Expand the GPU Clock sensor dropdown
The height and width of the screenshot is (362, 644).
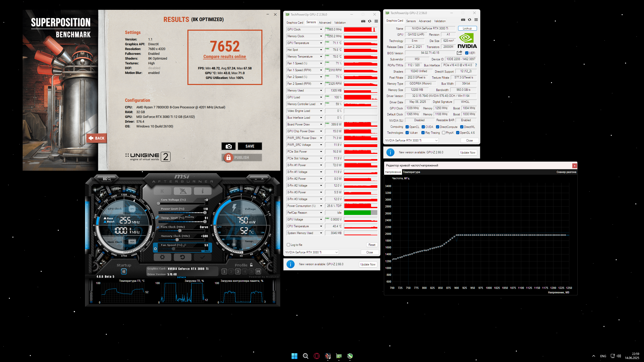[x=321, y=29]
